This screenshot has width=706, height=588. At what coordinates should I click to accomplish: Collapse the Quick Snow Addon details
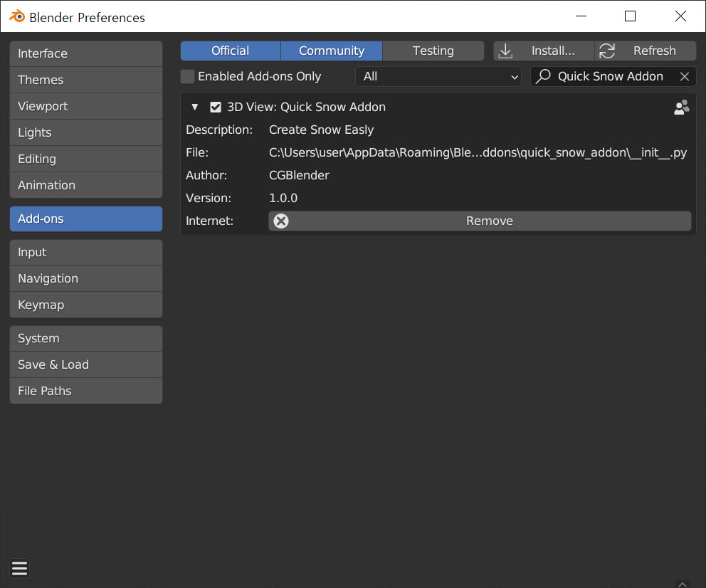(195, 107)
